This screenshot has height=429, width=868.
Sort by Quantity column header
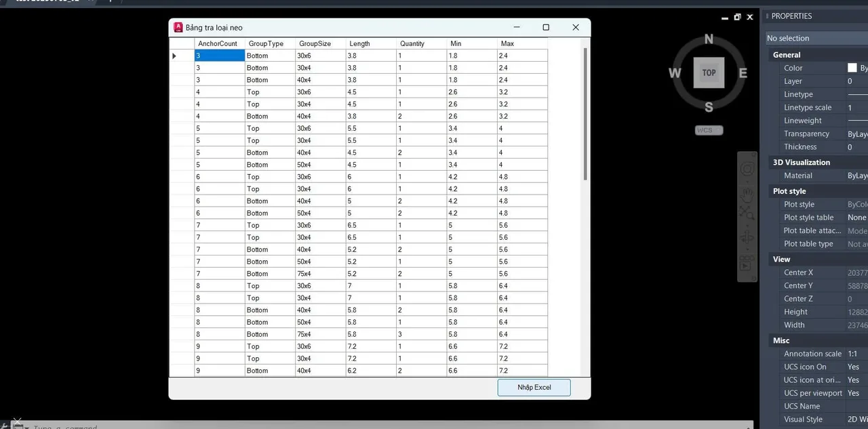click(x=421, y=43)
